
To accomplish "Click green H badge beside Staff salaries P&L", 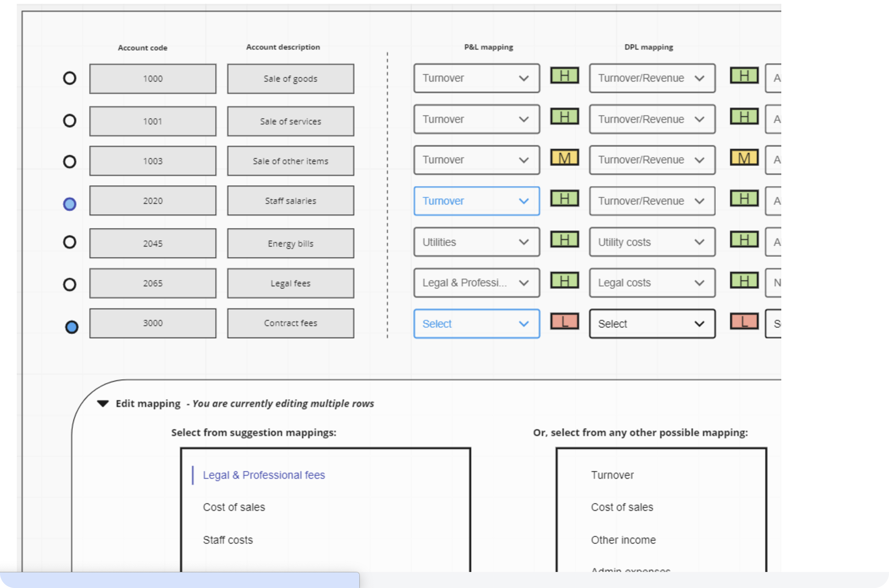I will click(564, 198).
